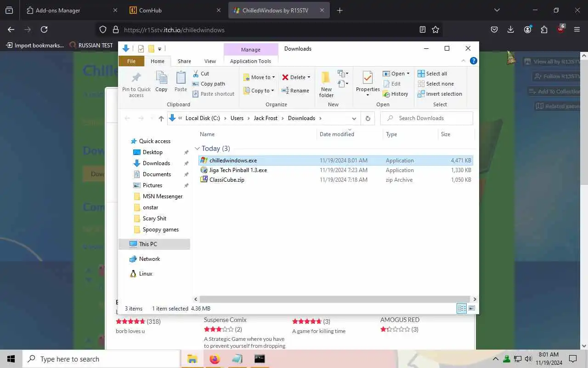This screenshot has height=368, width=588.
Task: Open Explorer help question mark
Action: [474, 61]
